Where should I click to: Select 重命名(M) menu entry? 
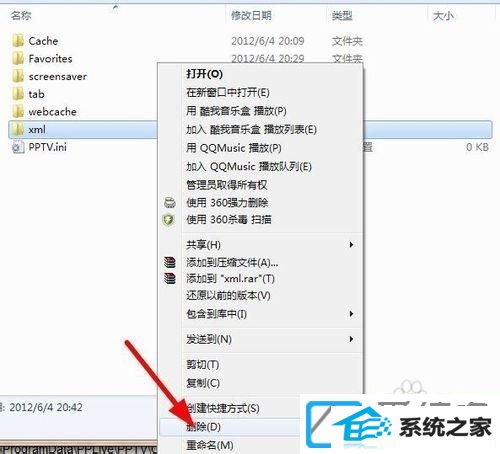[x=210, y=445]
